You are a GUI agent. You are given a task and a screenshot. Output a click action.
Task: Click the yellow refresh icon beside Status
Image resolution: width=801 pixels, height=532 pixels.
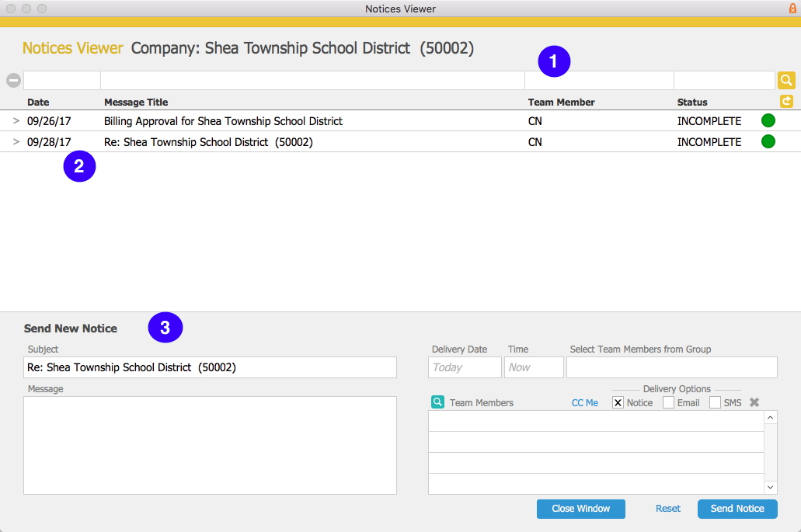786,101
